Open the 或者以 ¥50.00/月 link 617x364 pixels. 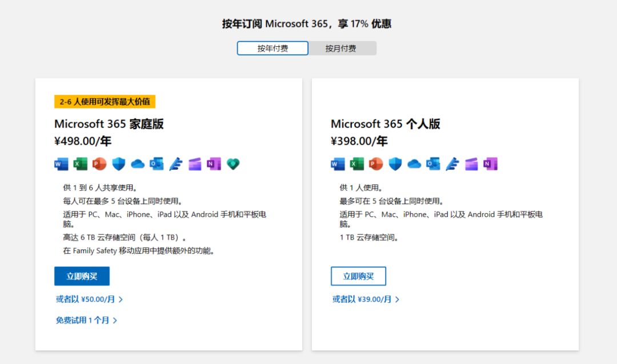(89, 299)
